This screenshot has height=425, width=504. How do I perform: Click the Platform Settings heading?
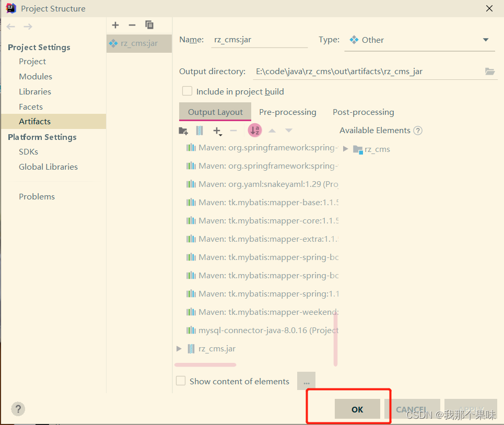pyautogui.click(x=42, y=137)
